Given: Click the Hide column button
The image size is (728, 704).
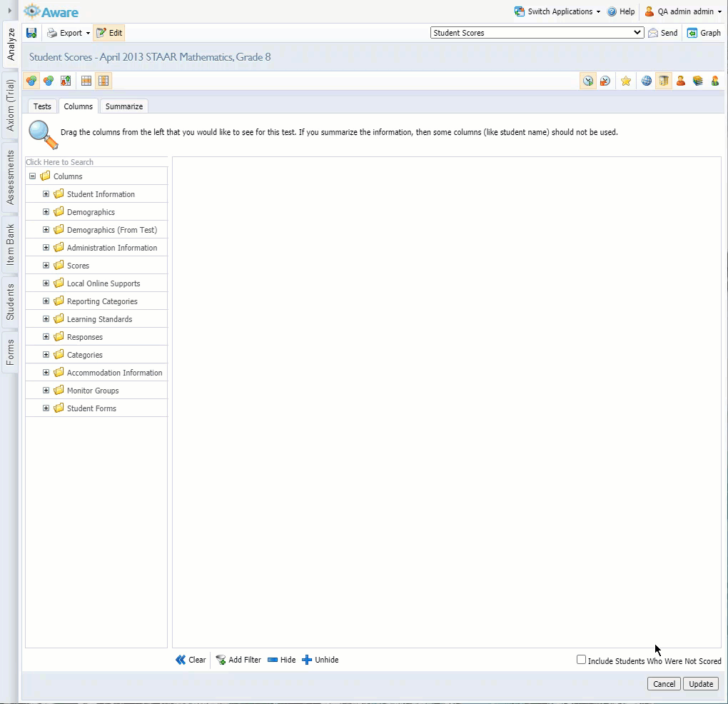Looking at the screenshot, I should 281,660.
